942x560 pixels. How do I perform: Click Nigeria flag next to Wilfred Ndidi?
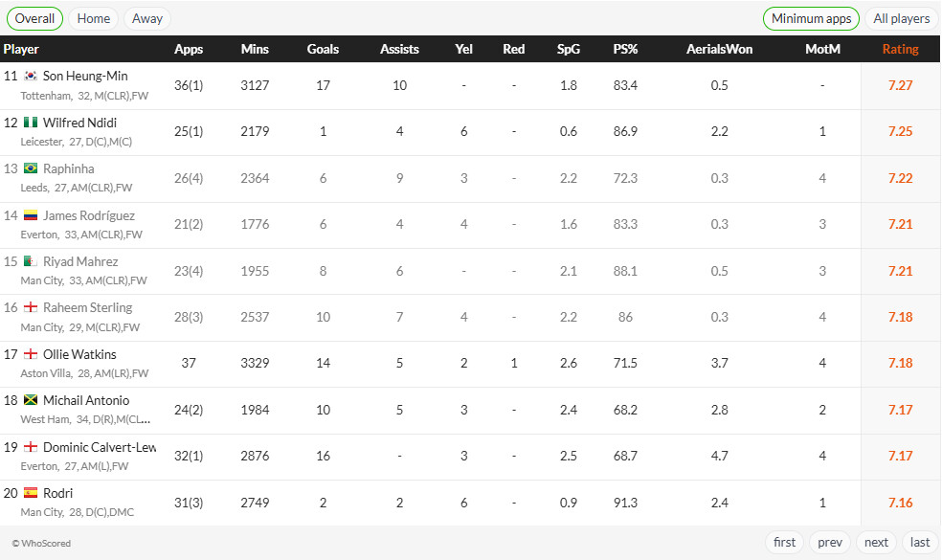pyautogui.click(x=31, y=123)
